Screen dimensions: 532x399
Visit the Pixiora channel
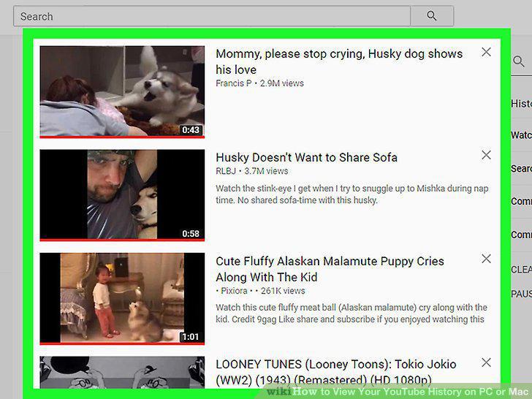click(234, 291)
